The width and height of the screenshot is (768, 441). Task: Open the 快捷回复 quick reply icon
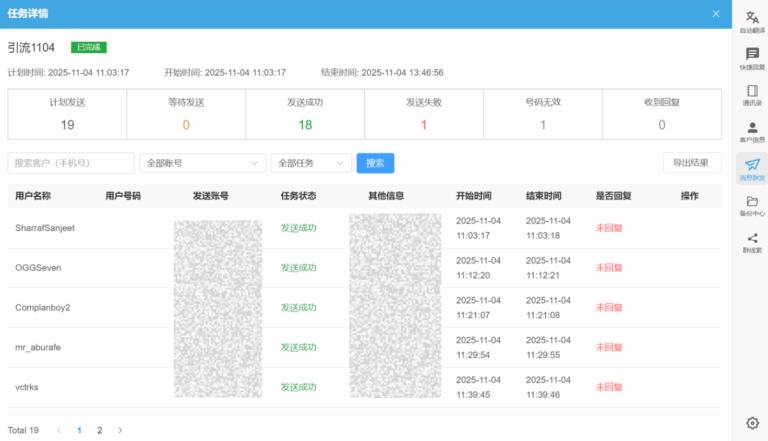(752, 59)
